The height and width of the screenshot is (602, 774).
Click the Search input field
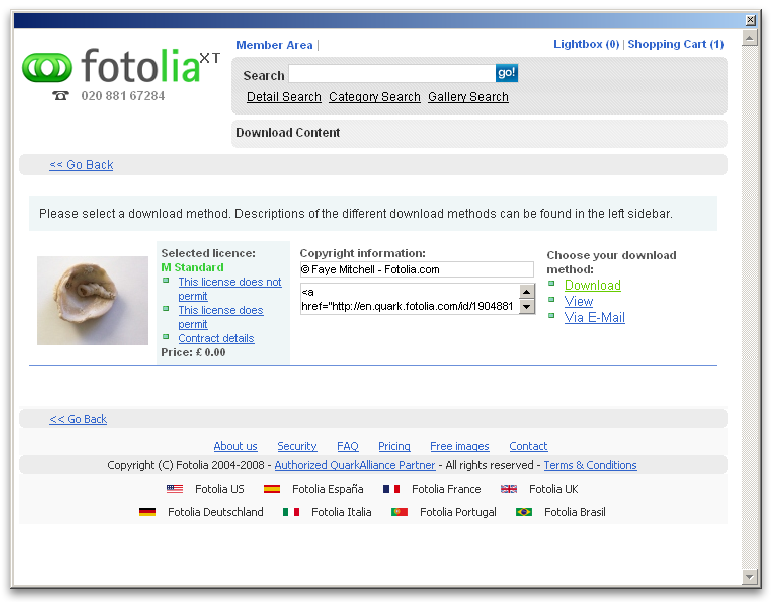[x=392, y=74]
